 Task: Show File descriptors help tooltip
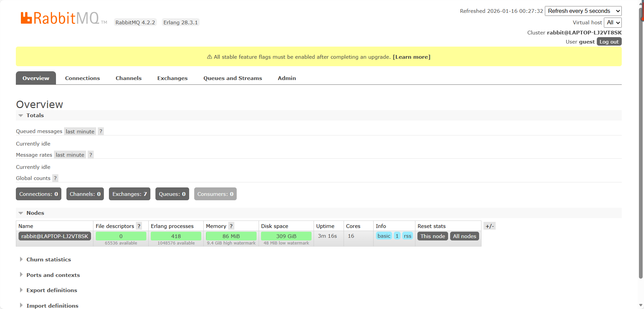[139, 226]
